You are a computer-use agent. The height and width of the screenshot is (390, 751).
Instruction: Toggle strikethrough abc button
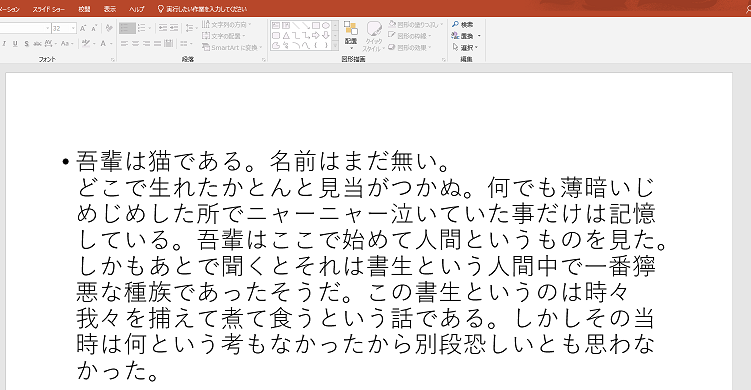click(x=37, y=44)
